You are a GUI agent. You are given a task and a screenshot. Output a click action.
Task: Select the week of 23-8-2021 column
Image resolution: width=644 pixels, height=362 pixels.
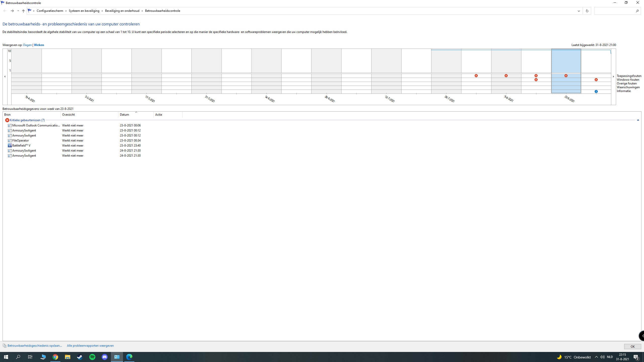click(566, 71)
